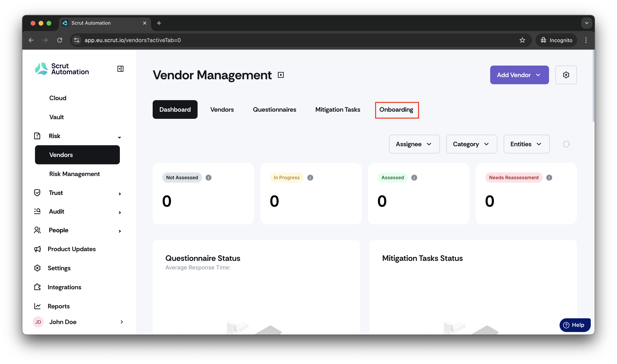Bookmark this page with the star icon
The height and width of the screenshot is (364, 617).
pos(522,40)
